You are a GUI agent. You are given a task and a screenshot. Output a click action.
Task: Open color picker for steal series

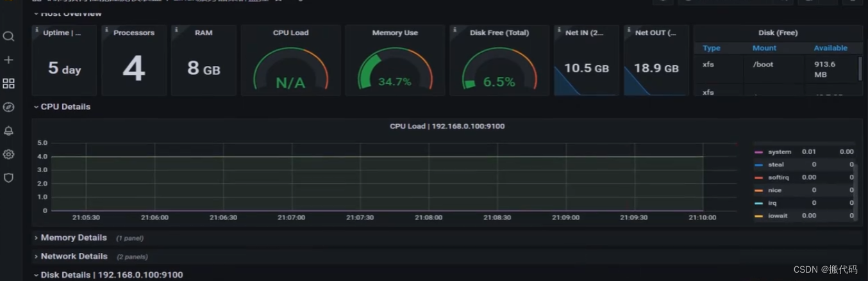[759, 165]
